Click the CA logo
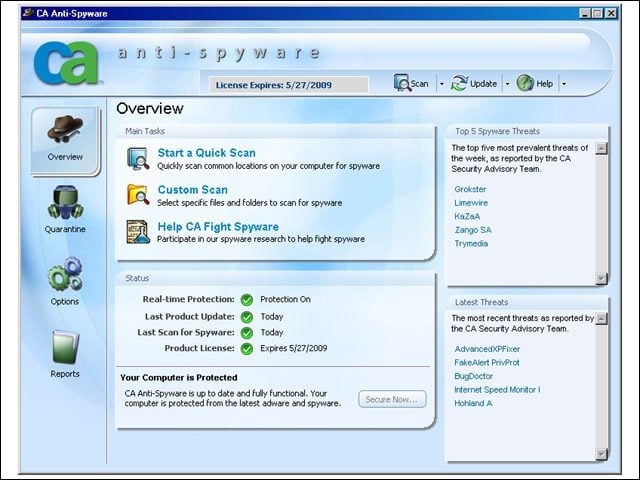 click(x=67, y=62)
